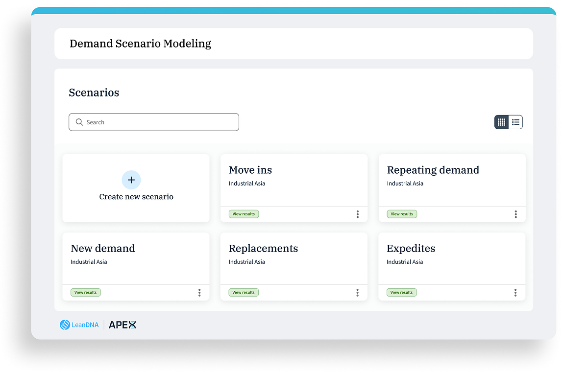The width and height of the screenshot is (588, 372).
Task: Open the Replacements scenario title
Action: click(x=264, y=248)
